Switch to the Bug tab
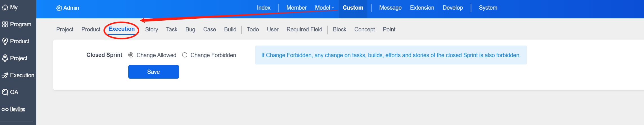The image size is (644, 125). click(190, 29)
